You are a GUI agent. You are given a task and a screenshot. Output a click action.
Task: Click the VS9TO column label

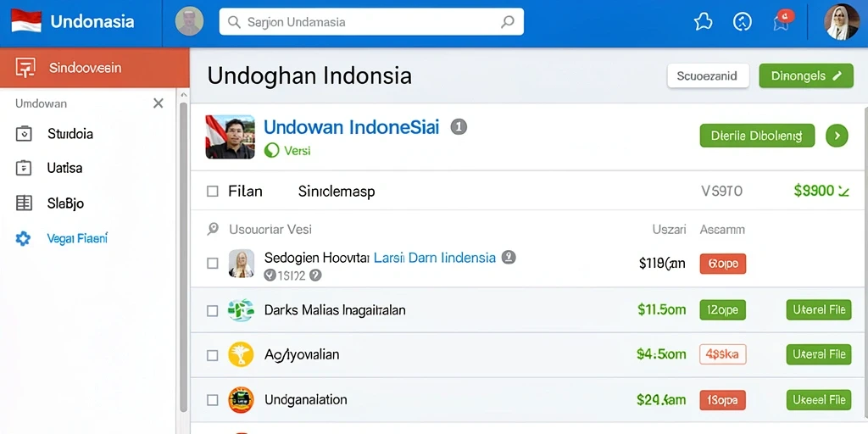click(x=721, y=192)
